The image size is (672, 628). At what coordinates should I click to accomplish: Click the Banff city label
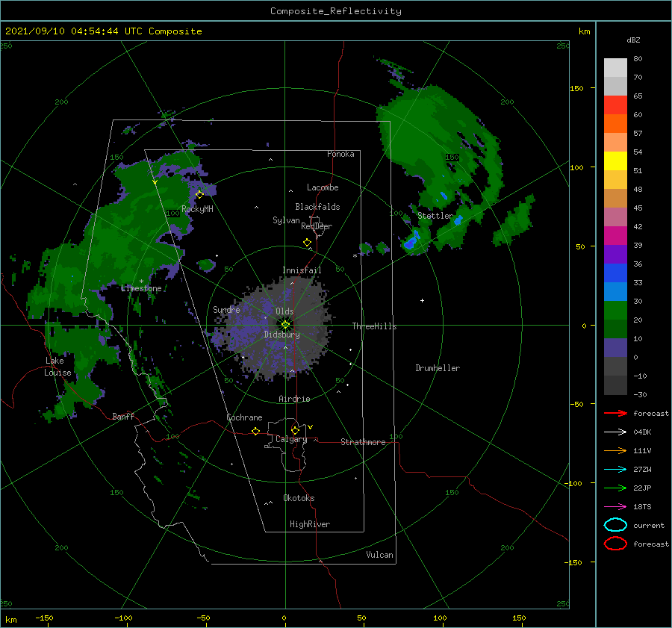coord(123,416)
